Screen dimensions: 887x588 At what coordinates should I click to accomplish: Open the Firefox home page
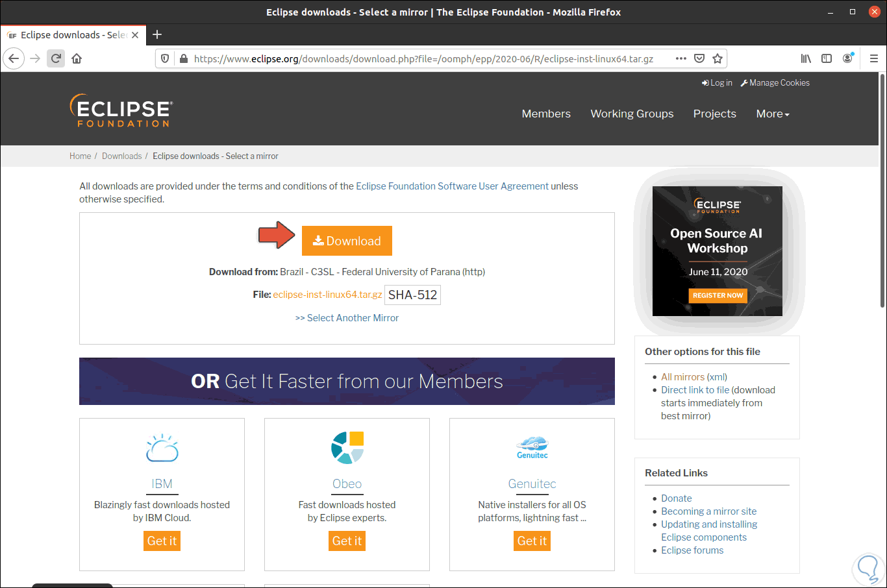tap(77, 58)
